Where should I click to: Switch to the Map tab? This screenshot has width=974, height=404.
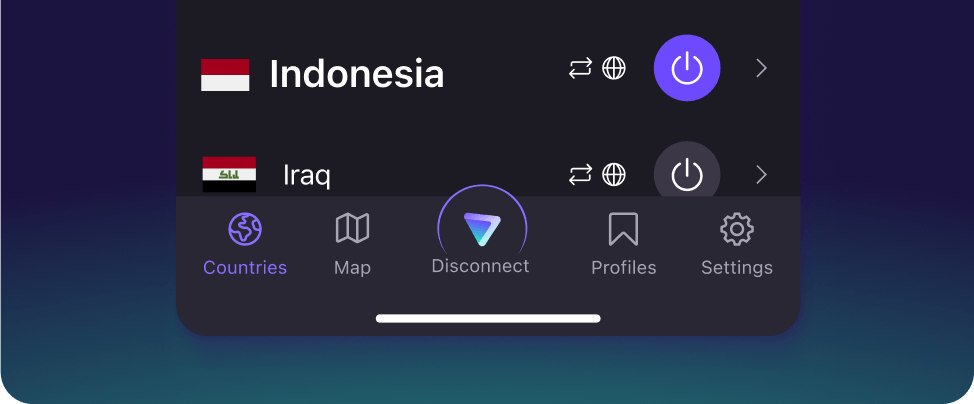352,244
